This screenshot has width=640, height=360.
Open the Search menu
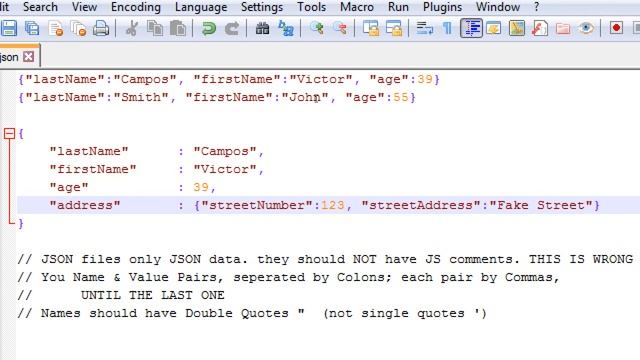(40, 7)
